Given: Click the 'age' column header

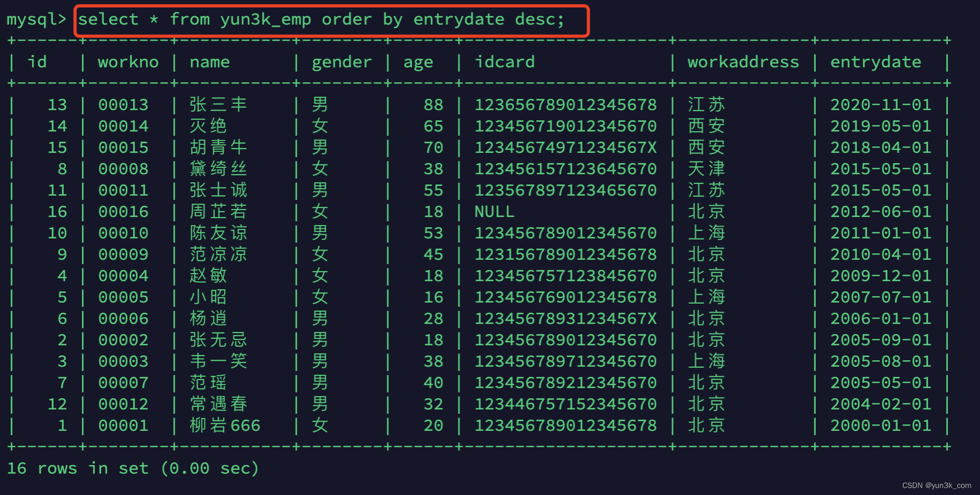Looking at the screenshot, I should (x=418, y=63).
